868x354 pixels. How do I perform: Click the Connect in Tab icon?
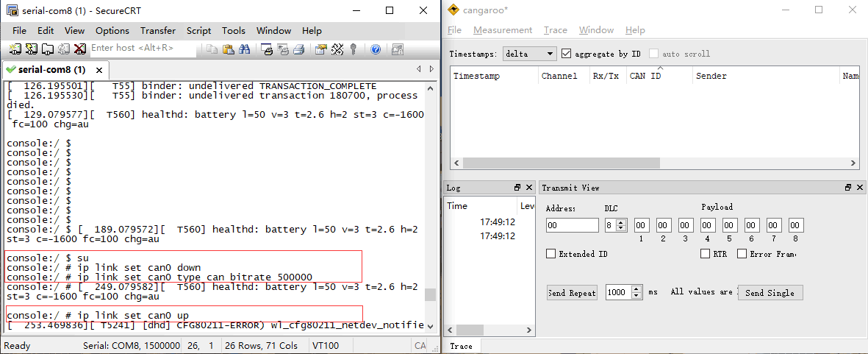(48, 49)
